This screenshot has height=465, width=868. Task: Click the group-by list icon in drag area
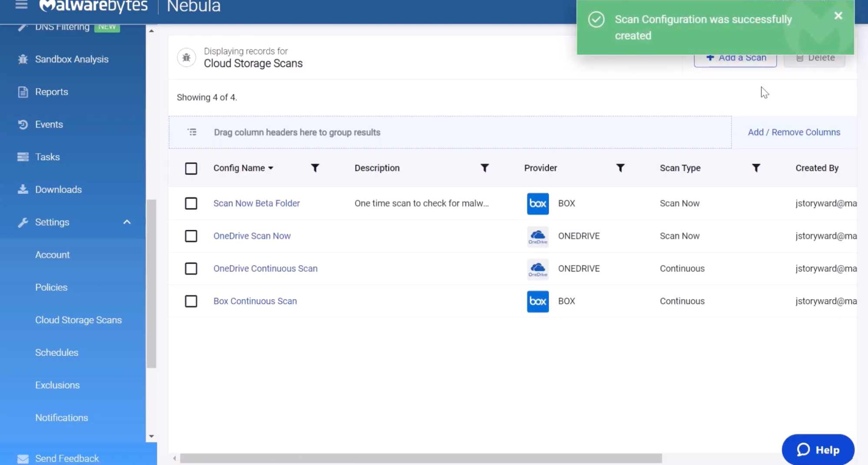[x=192, y=132]
